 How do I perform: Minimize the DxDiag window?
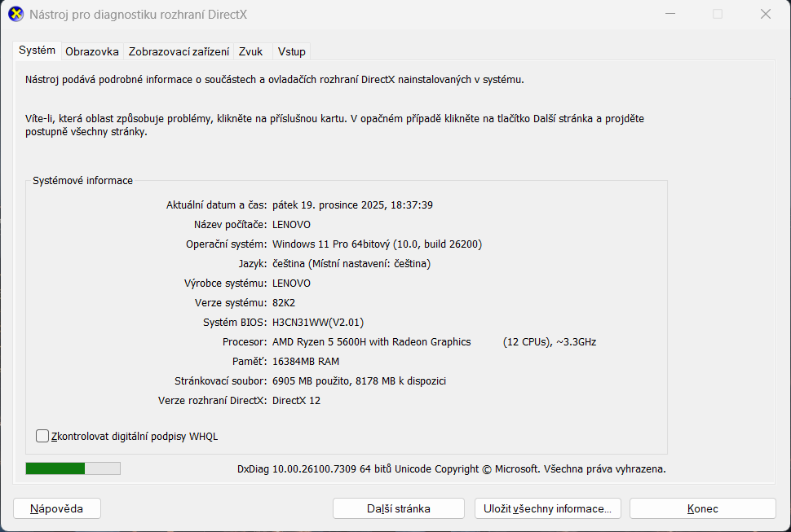pos(669,14)
